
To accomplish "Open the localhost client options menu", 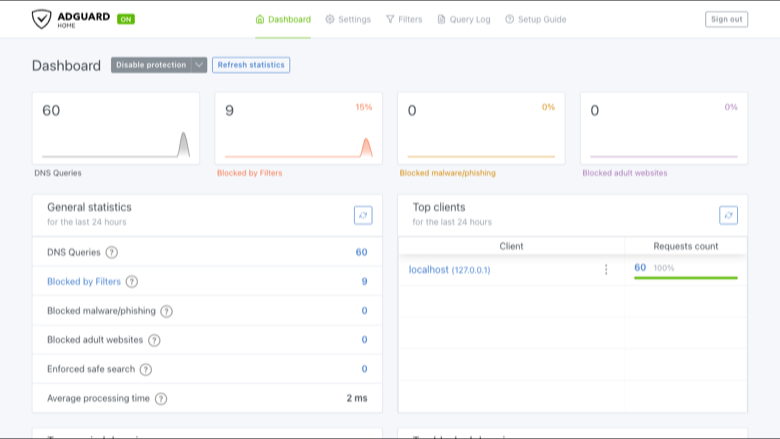I will click(606, 269).
